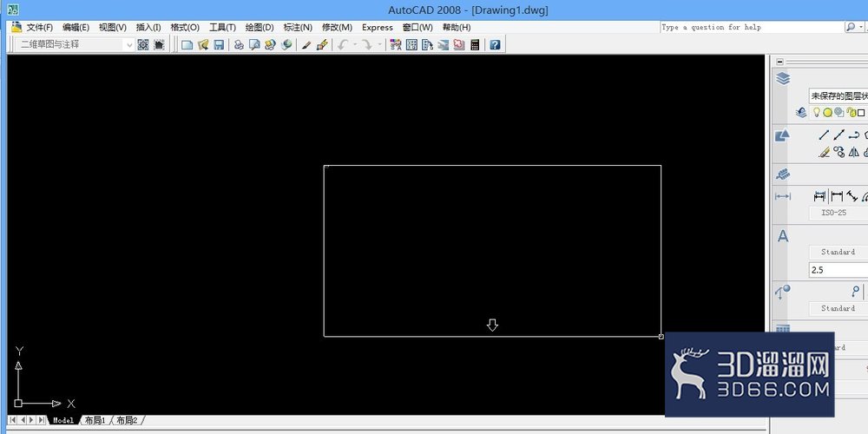Open the Redo history dropdown arrow
The height and width of the screenshot is (434, 868).
379,45
